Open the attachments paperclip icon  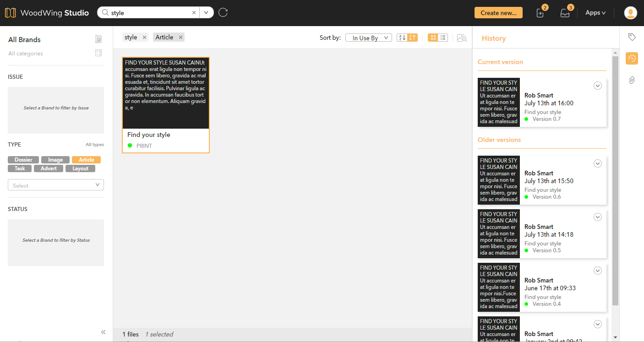click(632, 80)
